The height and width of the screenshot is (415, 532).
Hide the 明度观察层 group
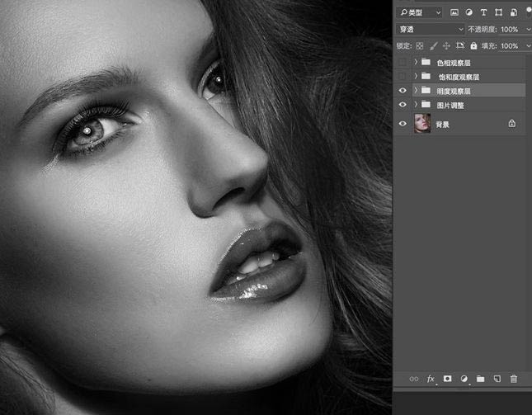pyautogui.click(x=403, y=91)
